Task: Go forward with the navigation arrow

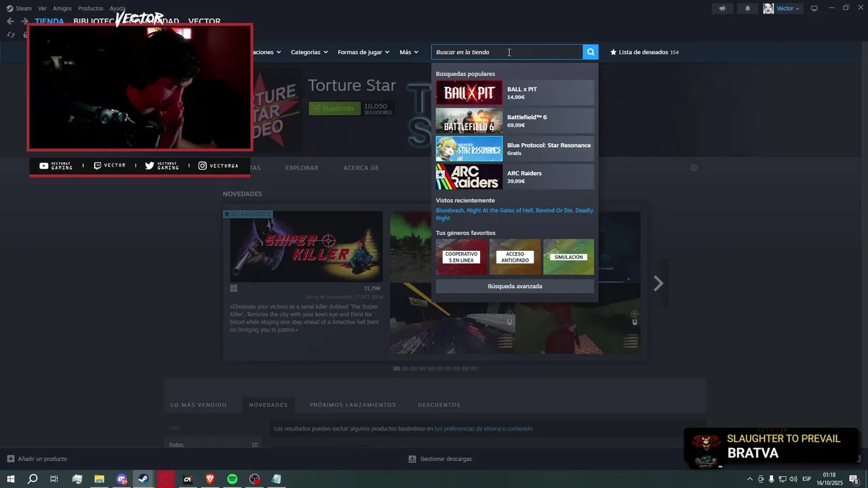Action: pos(24,21)
